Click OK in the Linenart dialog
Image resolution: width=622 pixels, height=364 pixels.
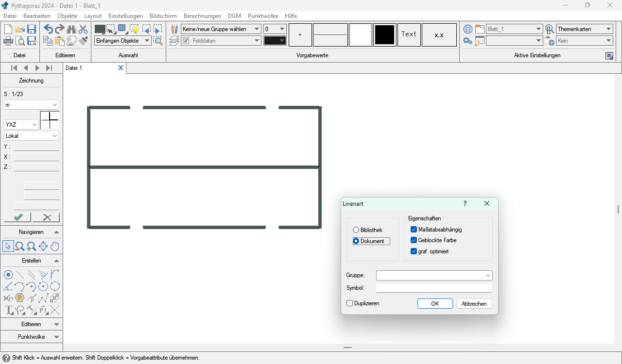[435, 304]
